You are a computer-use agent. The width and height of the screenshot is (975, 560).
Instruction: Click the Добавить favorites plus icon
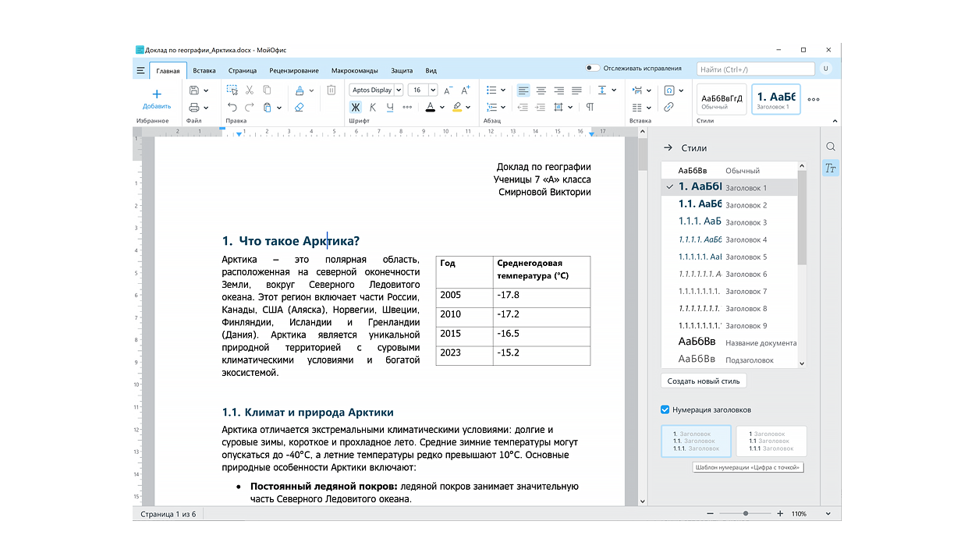point(157,94)
